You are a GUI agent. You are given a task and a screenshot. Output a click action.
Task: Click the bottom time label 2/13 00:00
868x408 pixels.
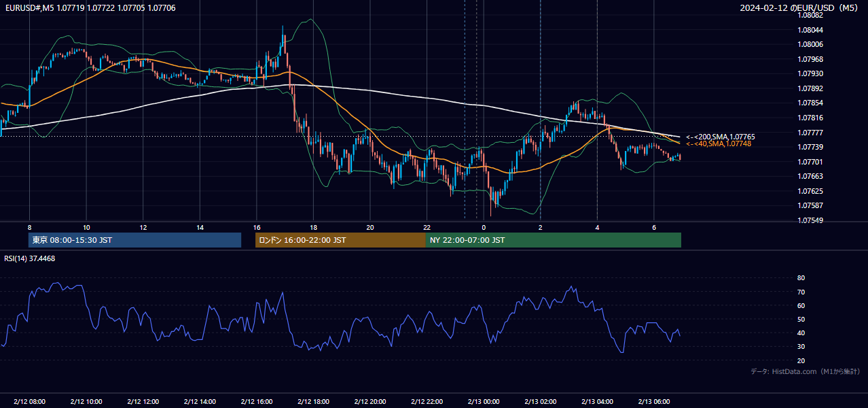click(483, 402)
